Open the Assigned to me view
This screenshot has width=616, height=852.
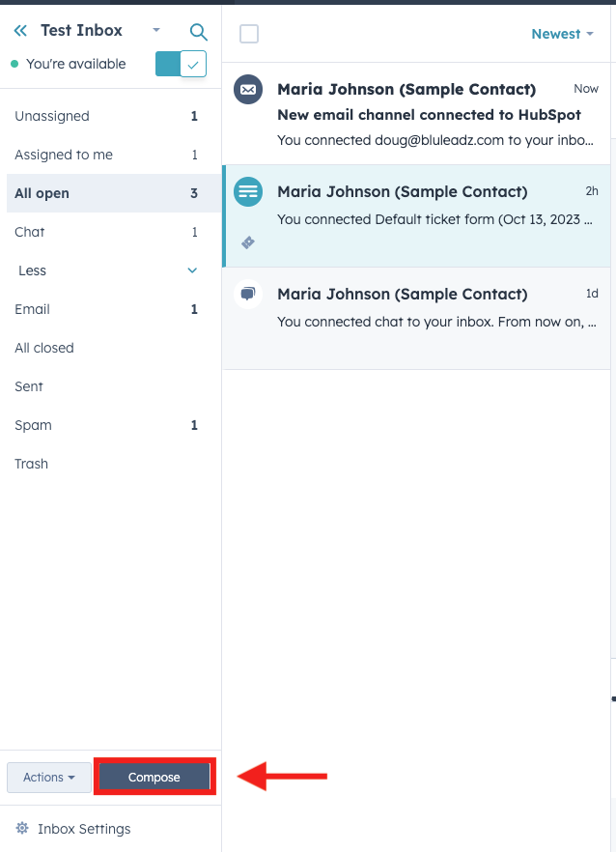pos(62,155)
